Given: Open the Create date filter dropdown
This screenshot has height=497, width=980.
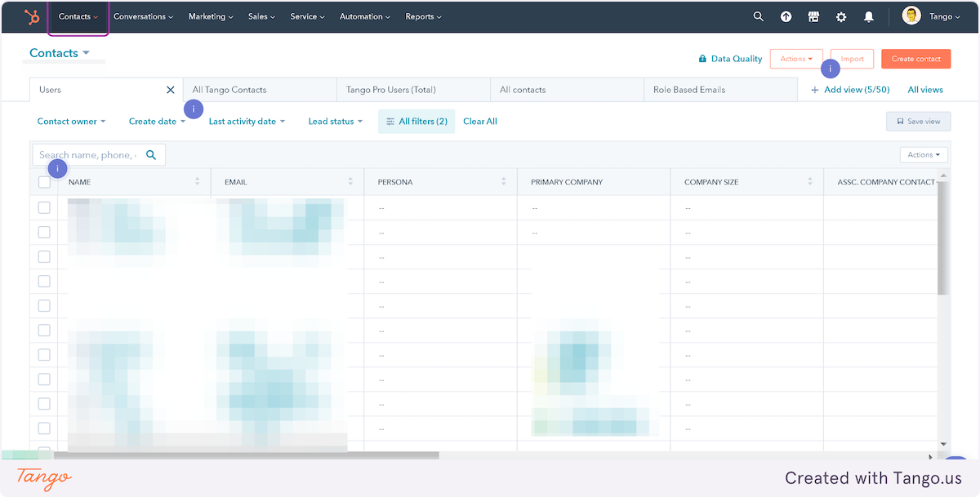Looking at the screenshot, I should point(157,122).
